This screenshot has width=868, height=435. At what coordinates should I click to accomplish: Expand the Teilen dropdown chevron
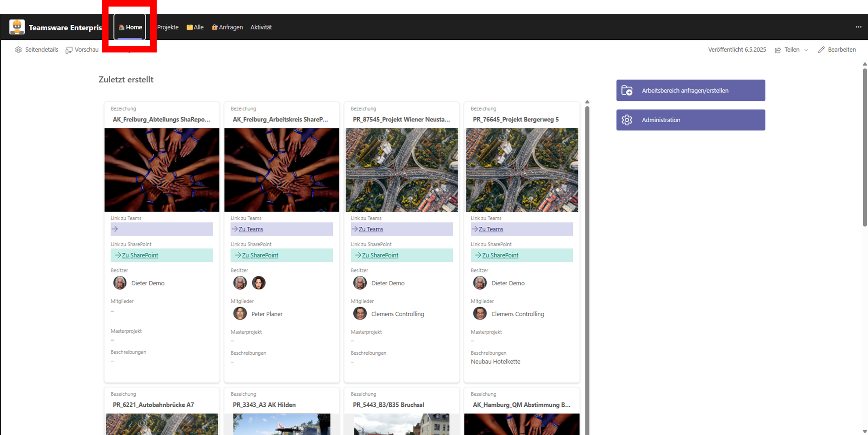(806, 50)
